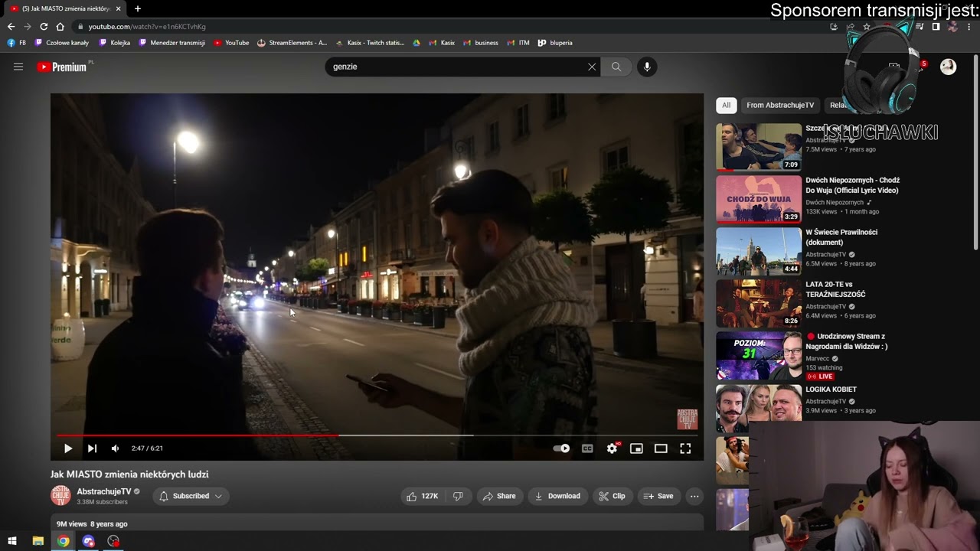Screen dimensions: 980x551
Task: Clear the search box with X
Action: (x=592, y=67)
